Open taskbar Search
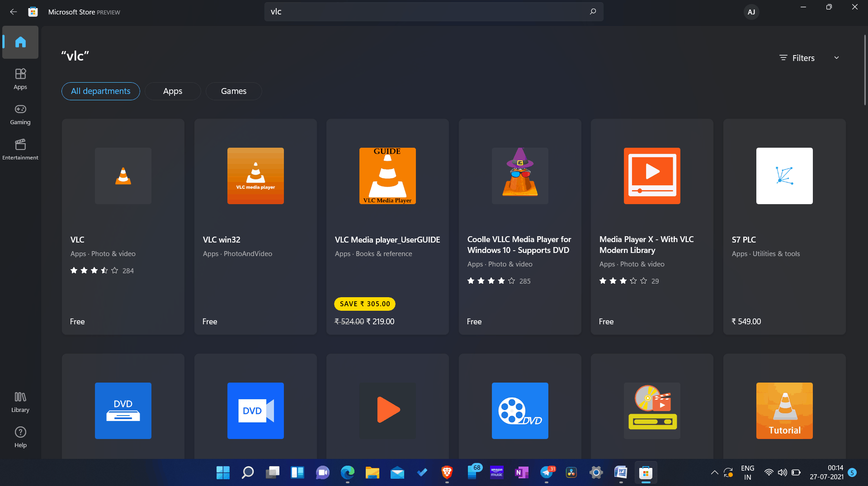The width and height of the screenshot is (868, 486). pyautogui.click(x=248, y=472)
